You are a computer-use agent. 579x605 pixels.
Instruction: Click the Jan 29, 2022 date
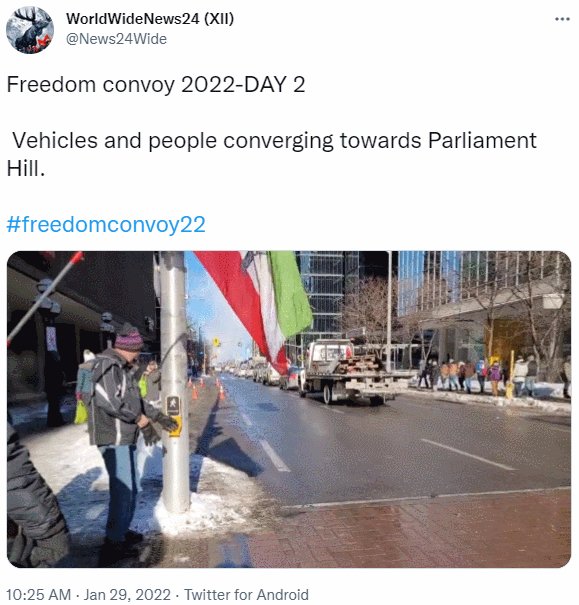pyautogui.click(x=127, y=595)
